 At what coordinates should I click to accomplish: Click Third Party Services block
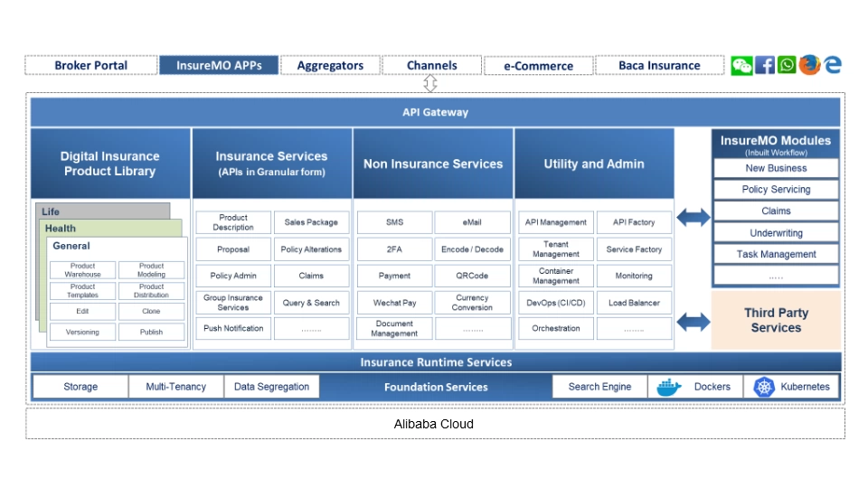coord(776,320)
